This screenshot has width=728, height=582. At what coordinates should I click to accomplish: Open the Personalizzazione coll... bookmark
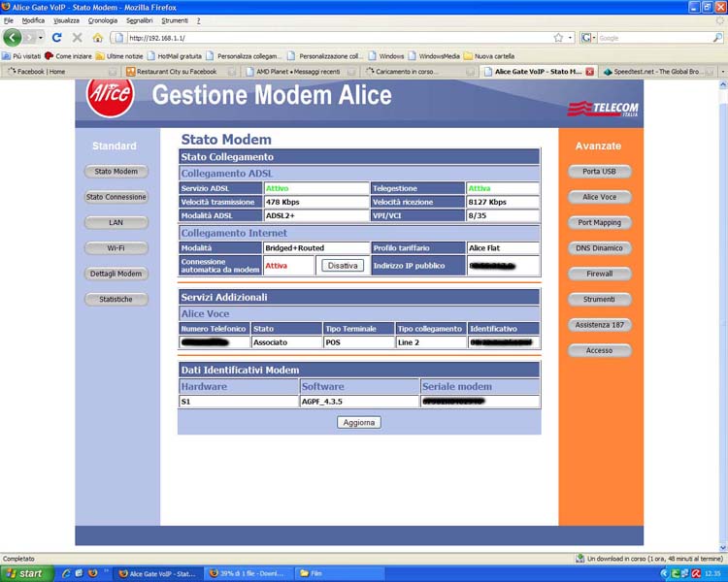(325, 56)
